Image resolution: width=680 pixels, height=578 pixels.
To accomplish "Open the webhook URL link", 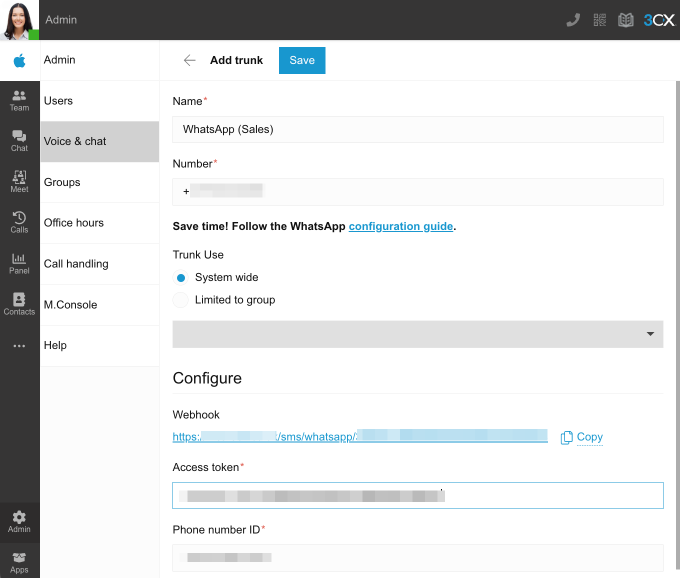I will tap(360, 437).
